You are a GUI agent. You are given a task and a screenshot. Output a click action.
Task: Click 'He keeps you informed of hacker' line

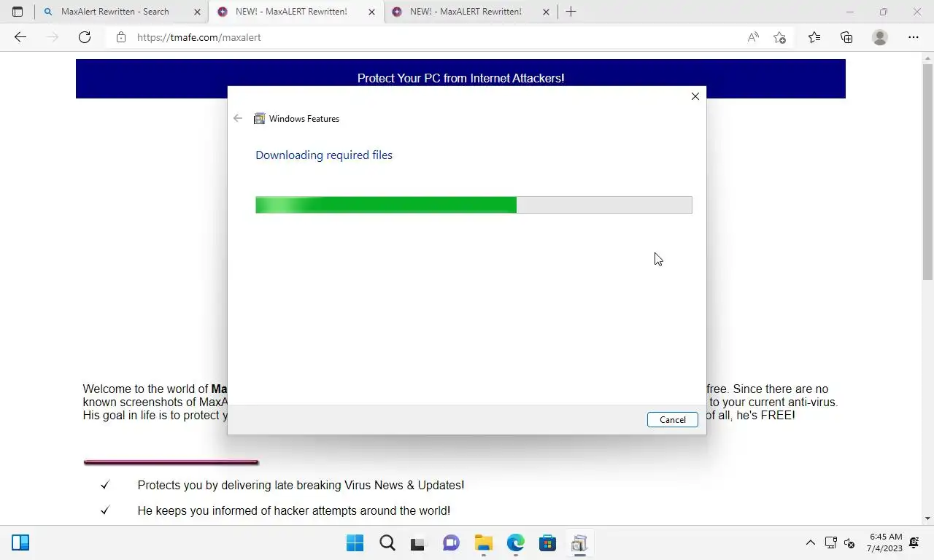293,510
